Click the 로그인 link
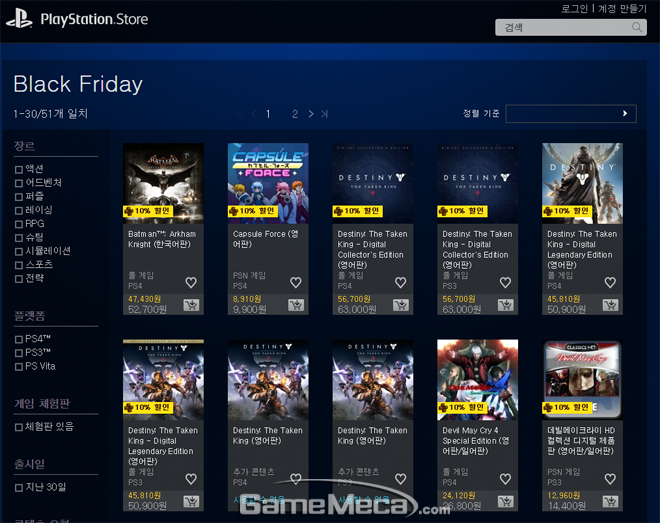The height and width of the screenshot is (523, 660). pos(574,8)
